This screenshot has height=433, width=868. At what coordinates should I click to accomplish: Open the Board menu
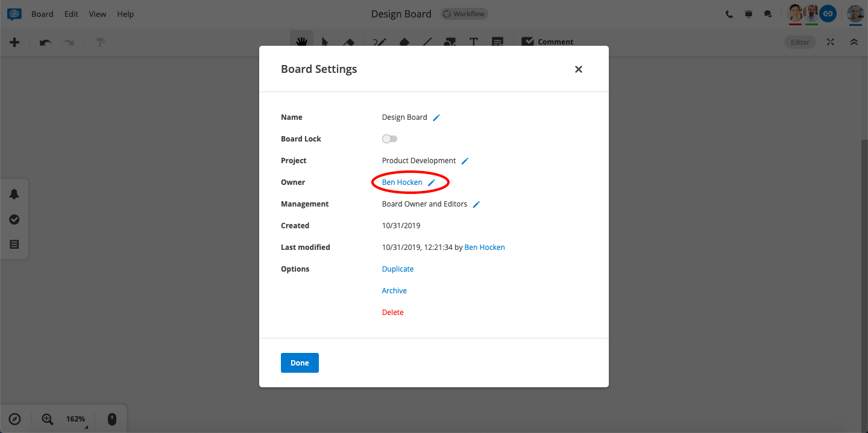click(42, 13)
